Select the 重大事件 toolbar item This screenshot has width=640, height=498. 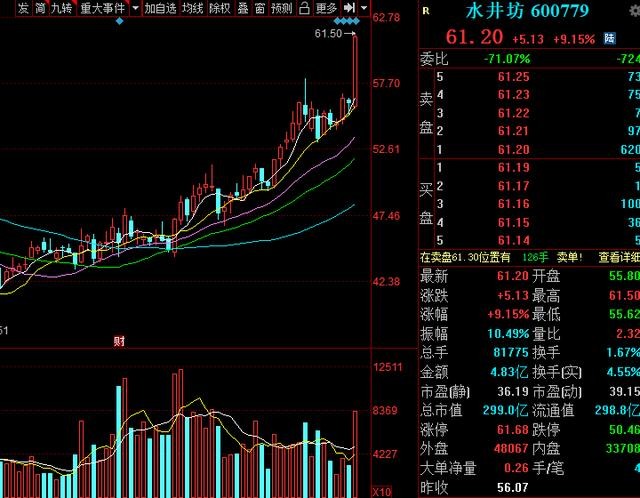(x=102, y=8)
